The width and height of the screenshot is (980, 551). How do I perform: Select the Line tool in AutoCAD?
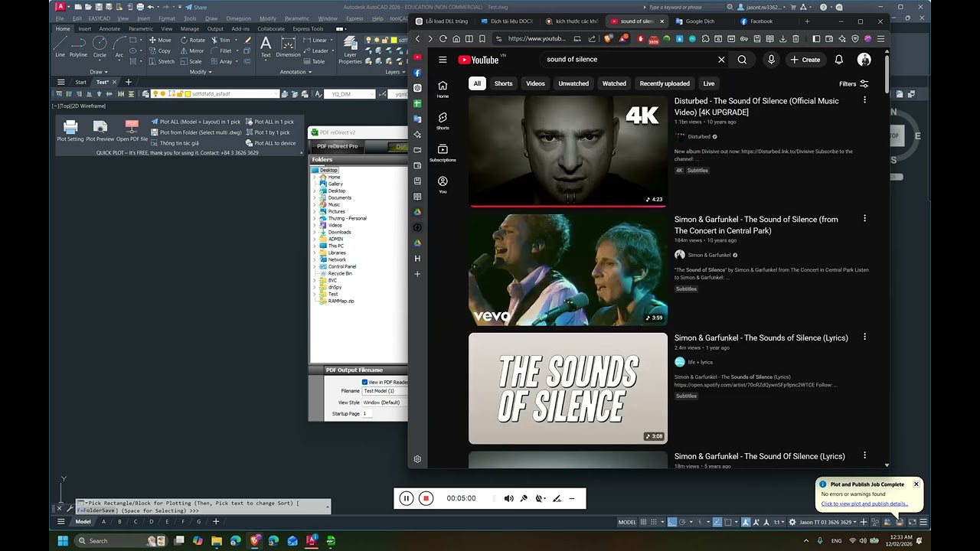[60, 46]
